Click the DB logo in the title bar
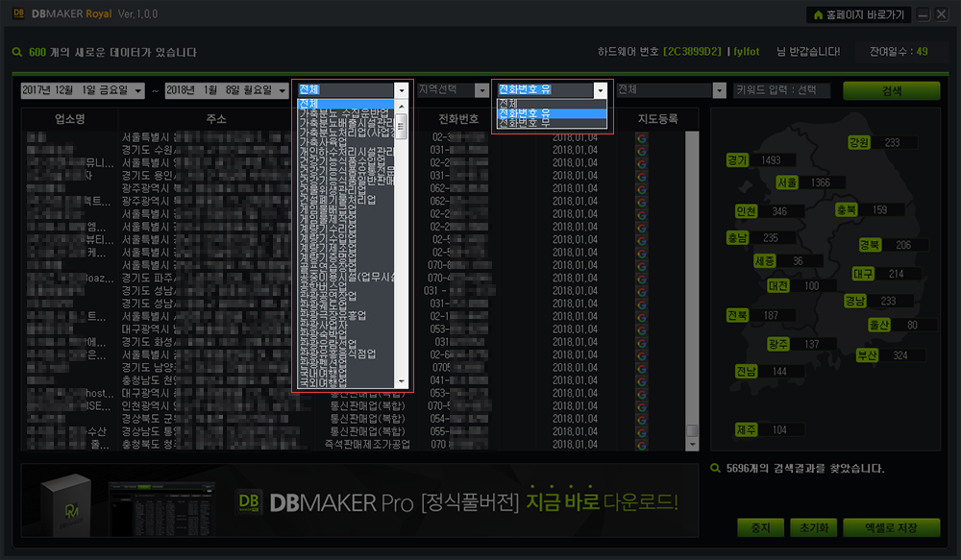Screen dimensions: 961x560 (x=18, y=13)
